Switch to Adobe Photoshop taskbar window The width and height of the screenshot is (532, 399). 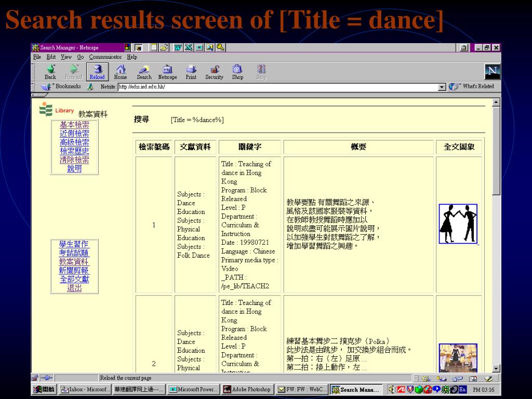tap(248, 390)
